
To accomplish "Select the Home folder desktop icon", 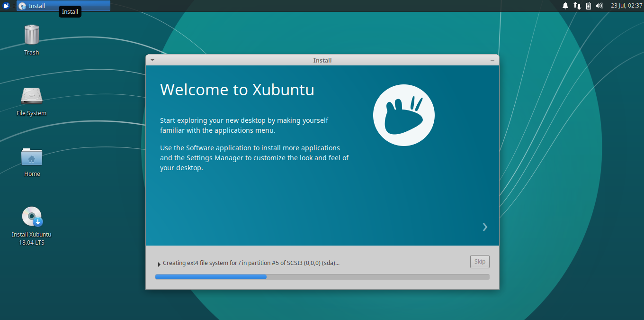I will click(x=32, y=162).
